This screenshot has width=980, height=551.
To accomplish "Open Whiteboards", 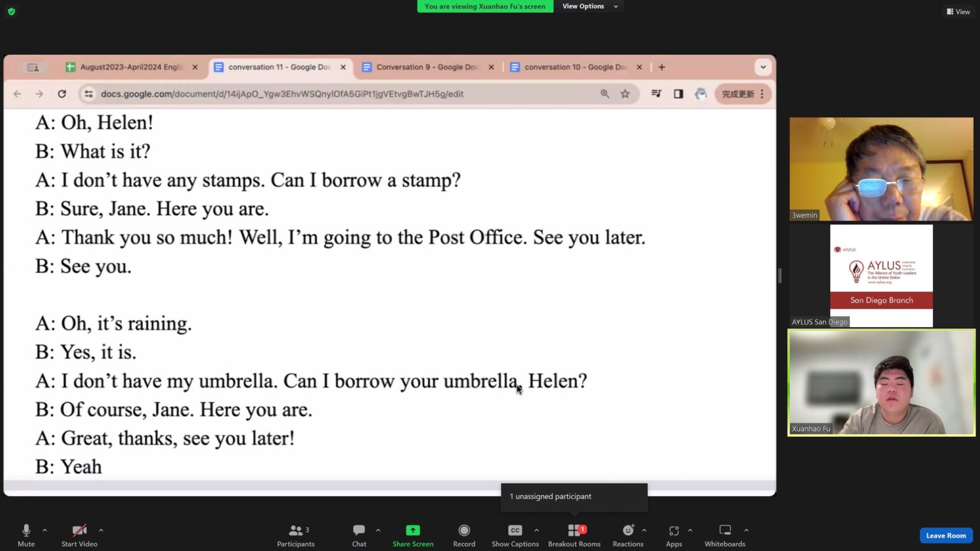I will pyautogui.click(x=725, y=535).
